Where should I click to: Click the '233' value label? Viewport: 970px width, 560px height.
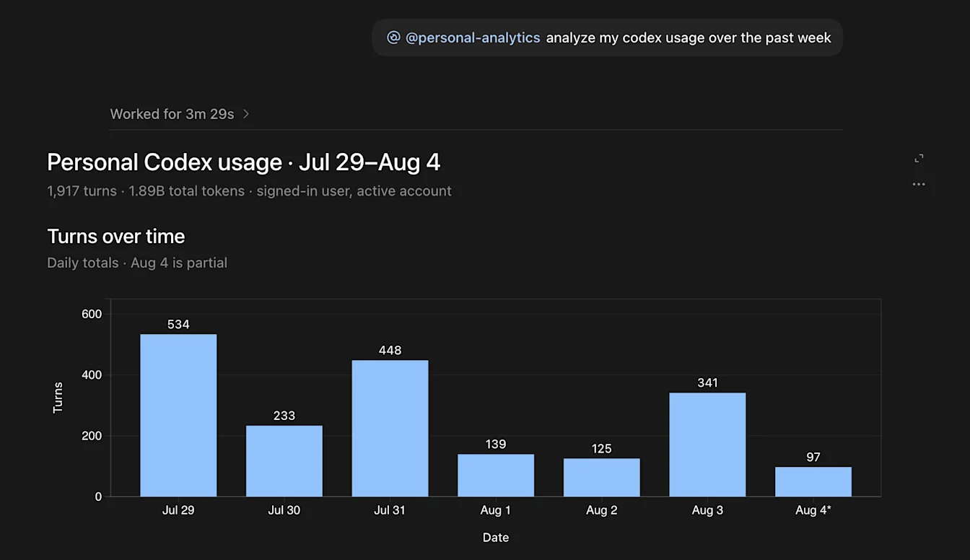tap(284, 416)
